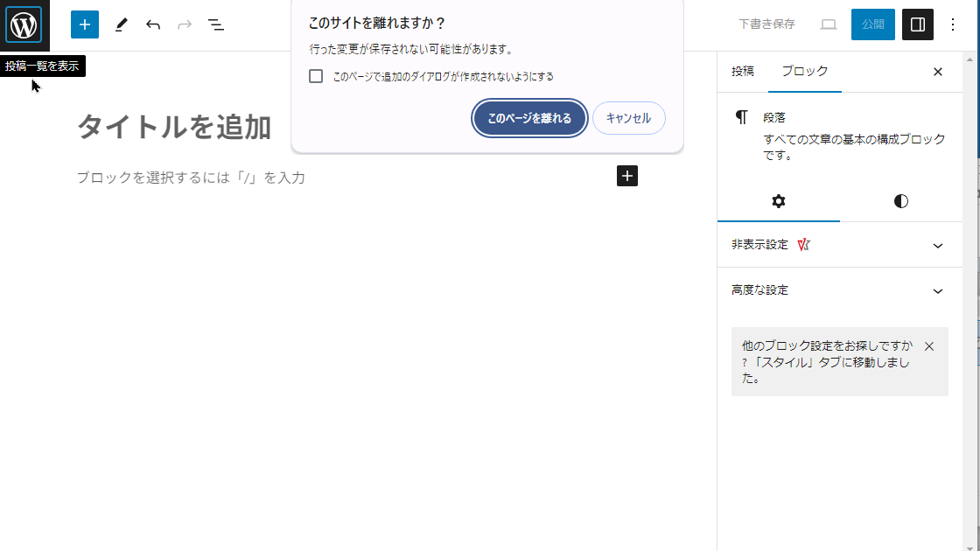This screenshot has height=551, width=980.
Task: Select the ブロック tab
Action: coord(804,72)
